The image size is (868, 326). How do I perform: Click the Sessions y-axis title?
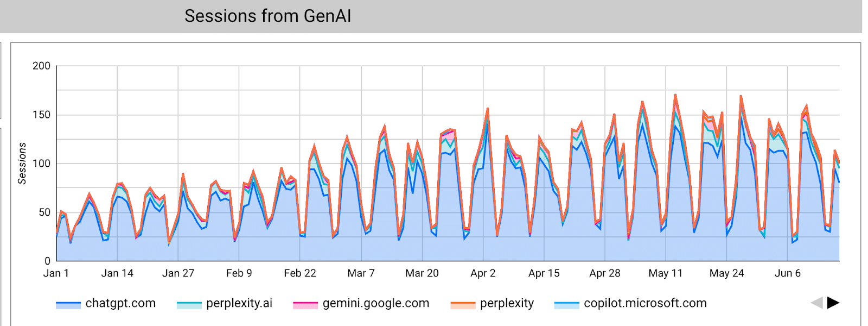click(22, 163)
